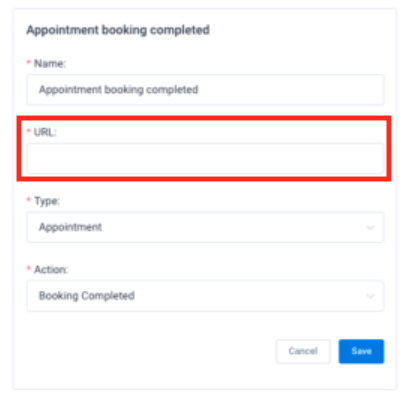Focus the empty URL input field
Screen dimensions: 404x399
click(205, 159)
